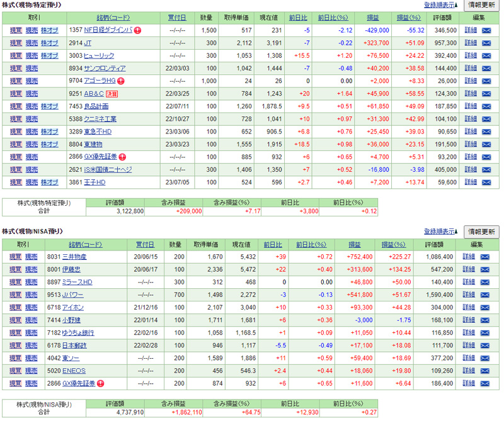The height and width of the screenshot is (421, 504).
Task: Click the envelope icon in 東急不HD row
Action: [x=486, y=132]
